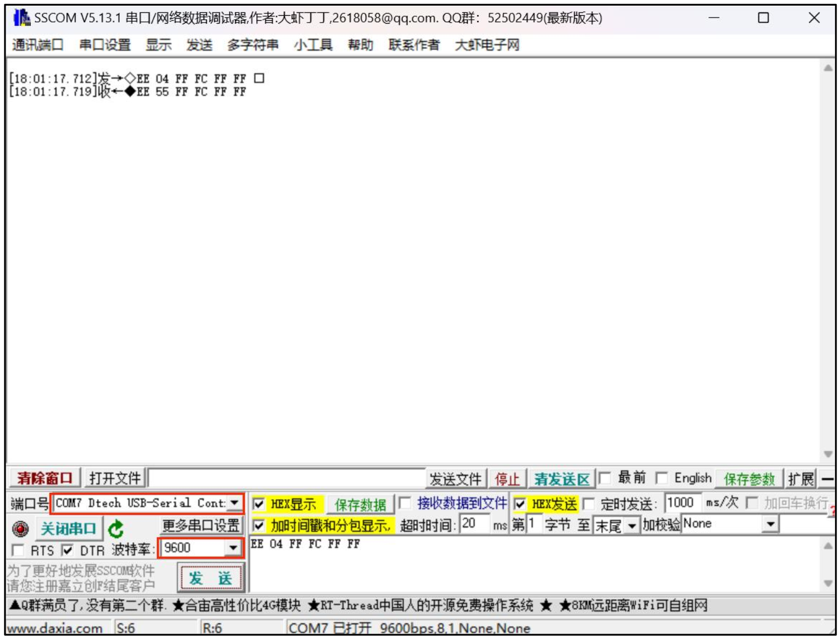This screenshot has width=840, height=638.
Task: Click the COM7 已打开 status bar text
Action: [x=409, y=628]
